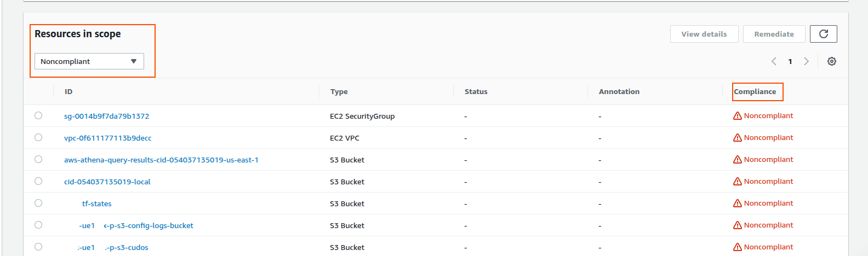Click warning icon in cid-054037135019-local row
This screenshot has height=256, width=868.
point(738,182)
